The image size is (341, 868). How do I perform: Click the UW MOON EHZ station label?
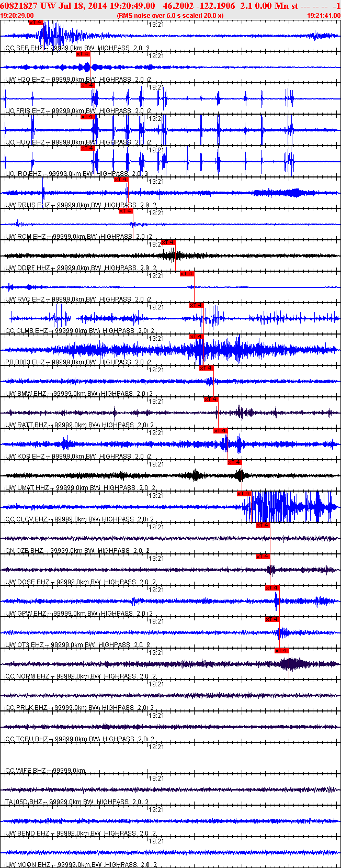pos(28,865)
